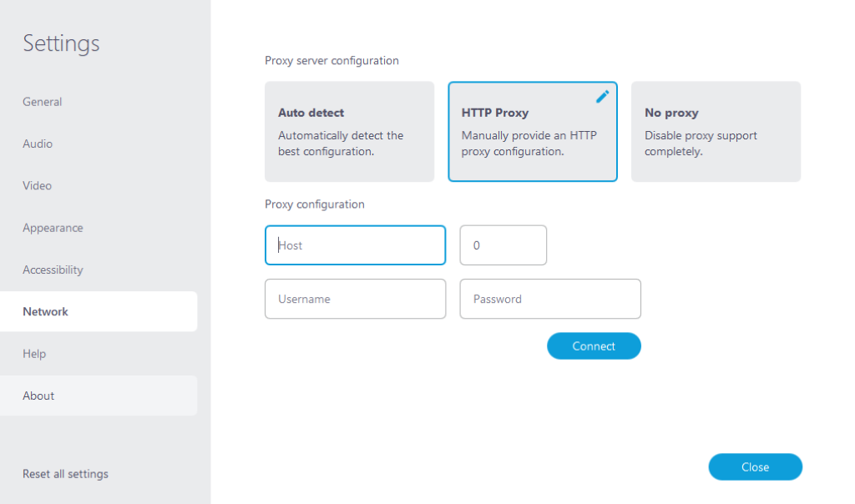Select the Network settings section

pos(45,311)
